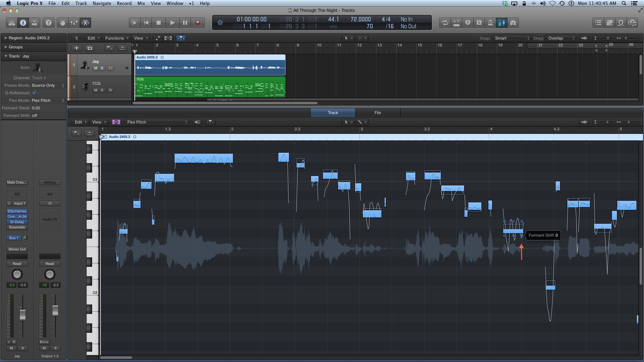
Task: Open the Navigate menu
Action: 102,3
